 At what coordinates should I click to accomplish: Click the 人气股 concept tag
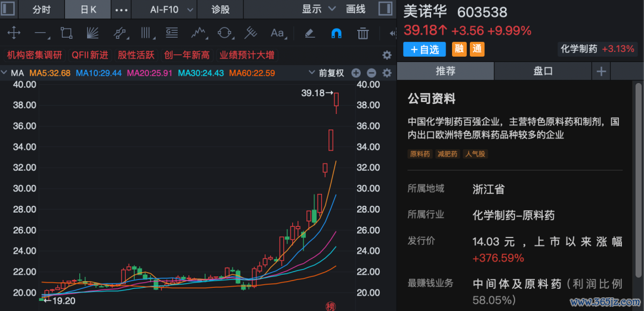pyautogui.click(x=475, y=154)
